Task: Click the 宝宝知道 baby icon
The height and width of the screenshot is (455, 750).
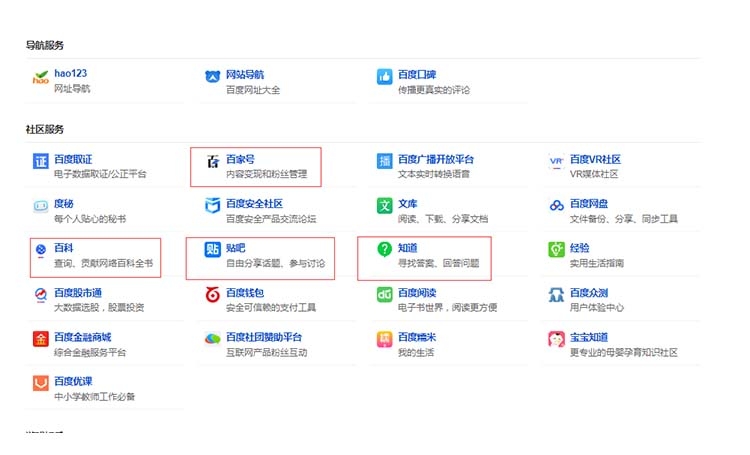Action: 556,339
